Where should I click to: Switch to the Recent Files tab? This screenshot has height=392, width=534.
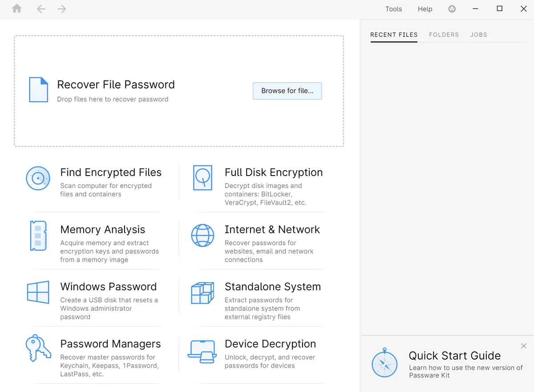(394, 35)
